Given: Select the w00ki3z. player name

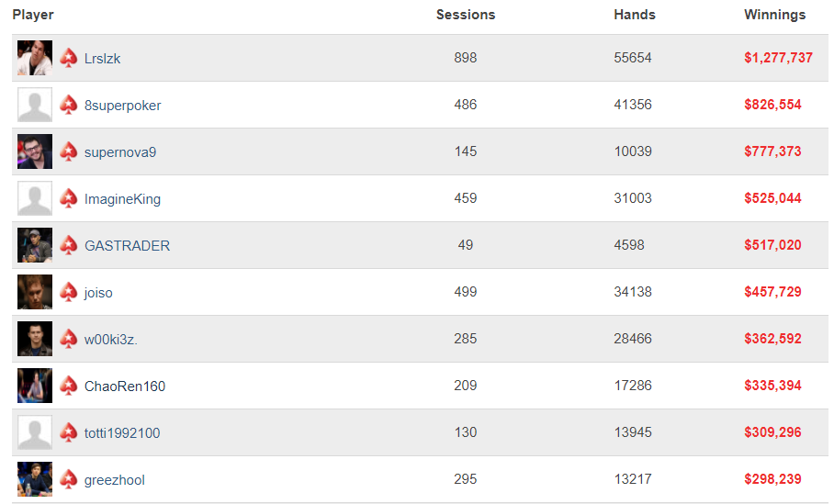Looking at the screenshot, I should click(110, 339).
